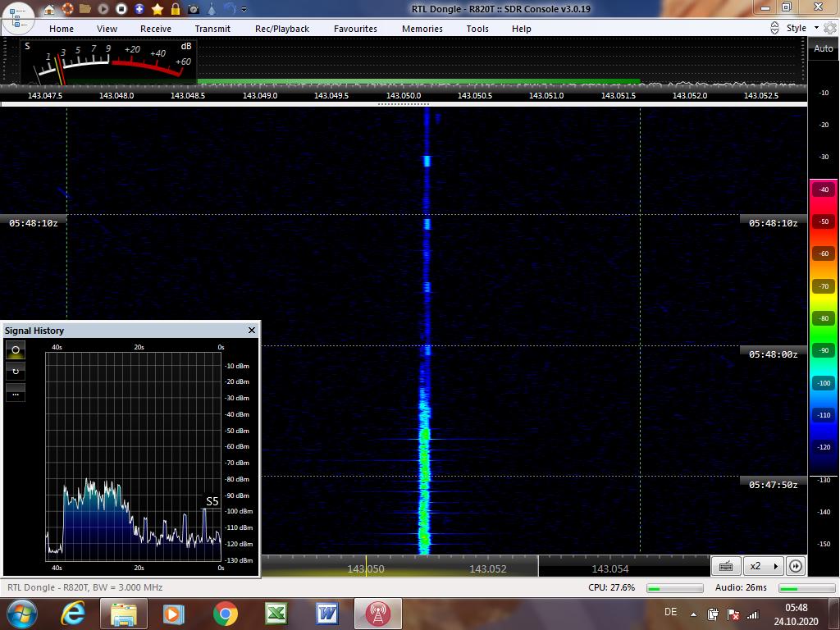840x630 pixels.
Task: Click the fast-forward circle button
Action: 796,566
